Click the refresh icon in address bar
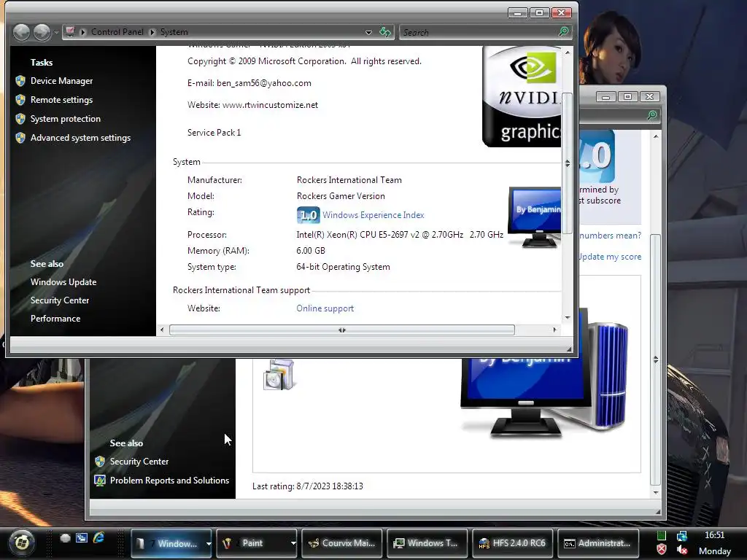747x560 pixels. [x=385, y=32]
